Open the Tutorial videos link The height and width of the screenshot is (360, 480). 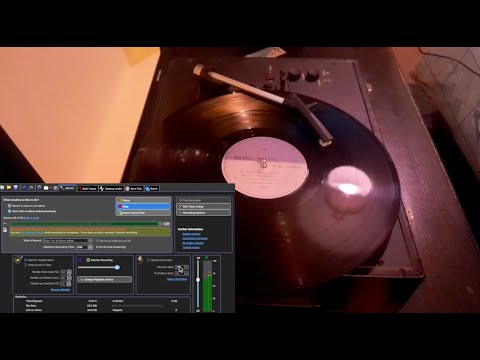[191, 247]
